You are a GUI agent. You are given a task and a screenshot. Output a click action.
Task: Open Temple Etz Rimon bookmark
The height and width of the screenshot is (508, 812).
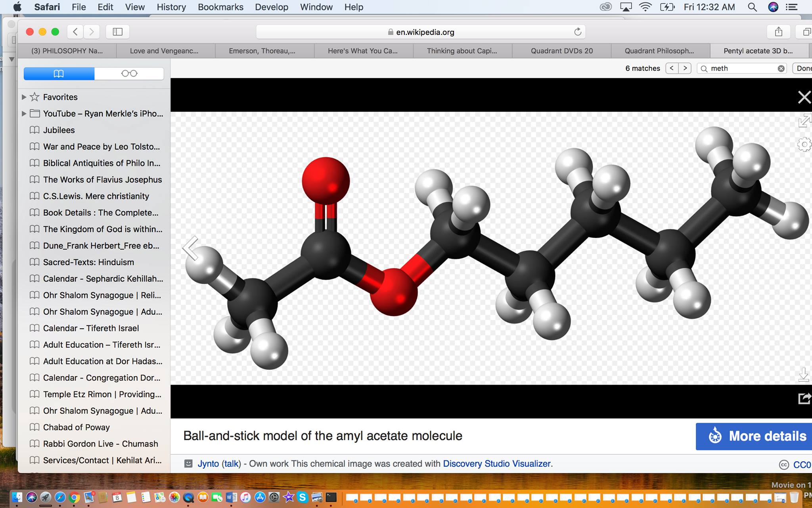tap(96, 394)
